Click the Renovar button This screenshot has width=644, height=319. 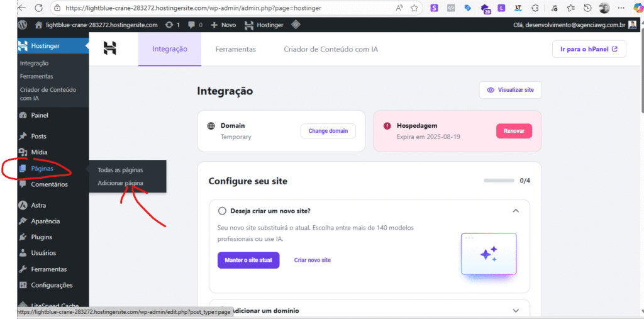(x=514, y=131)
